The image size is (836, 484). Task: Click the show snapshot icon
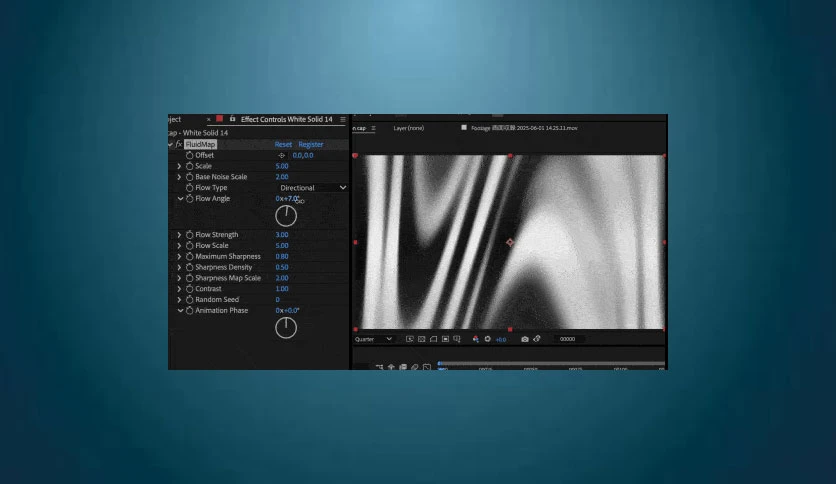pos(537,339)
